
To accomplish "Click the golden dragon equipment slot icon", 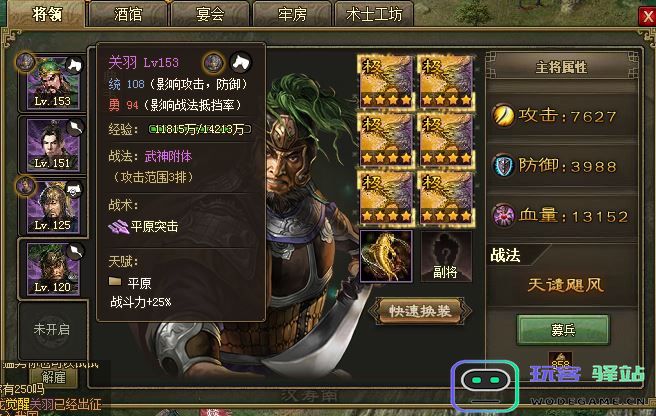I will pyautogui.click(x=386, y=256).
